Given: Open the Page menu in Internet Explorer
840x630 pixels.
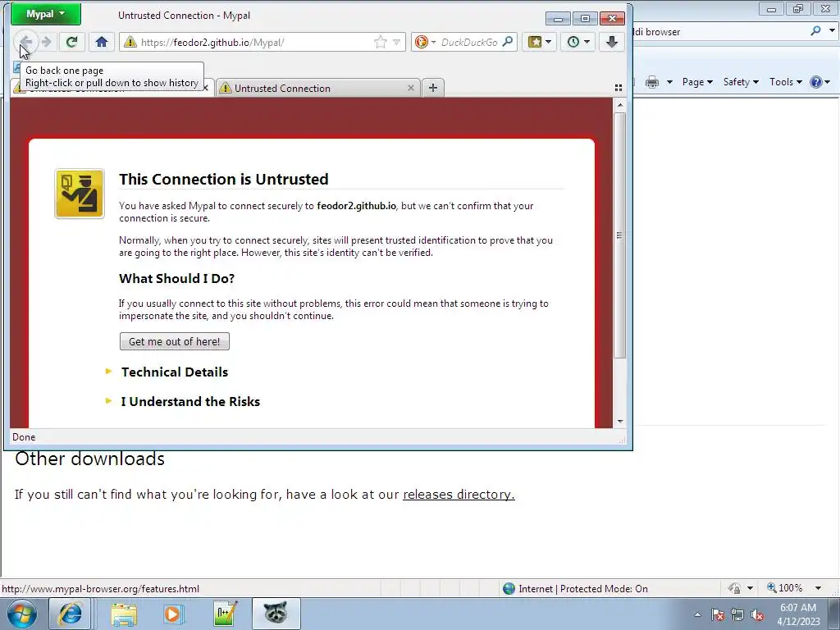Looking at the screenshot, I should pos(697,82).
